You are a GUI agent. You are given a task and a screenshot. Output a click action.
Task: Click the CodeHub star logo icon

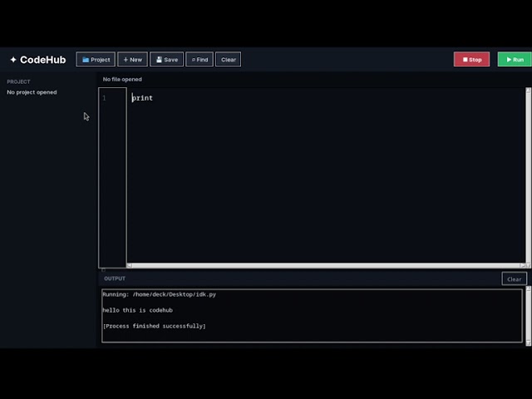(x=13, y=60)
